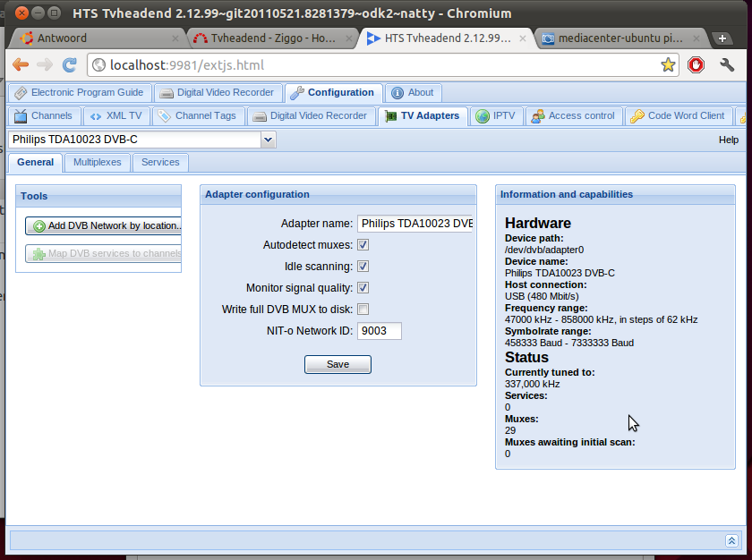Image resolution: width=752 pixels, height=560 pixels.
Task: Open the Access control tab
Action: [574, 116]
